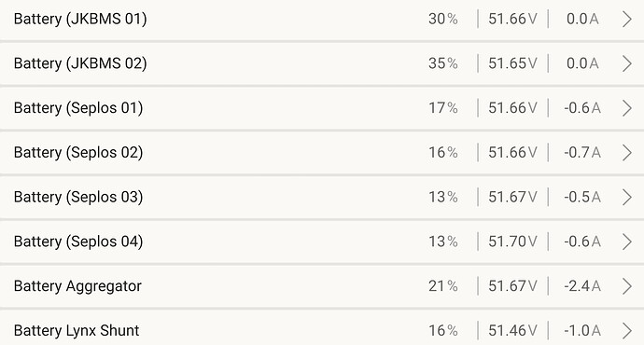
Task: Tap the chevron on the Seplos 03 row
Action: (627, 198)
